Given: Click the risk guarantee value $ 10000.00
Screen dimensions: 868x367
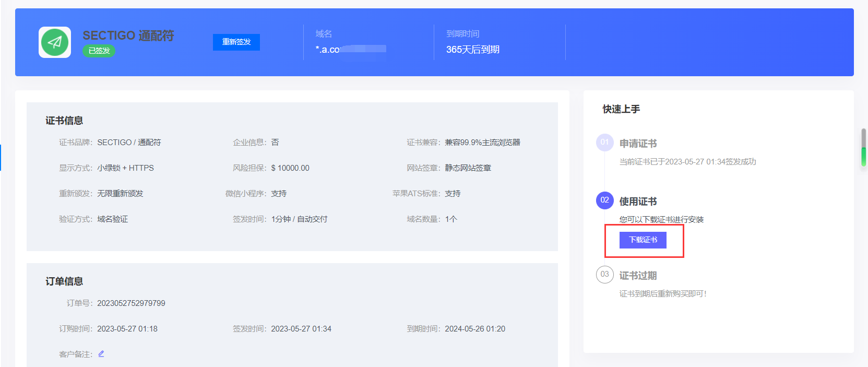Looking at the screenshot, I should (290, 168).
